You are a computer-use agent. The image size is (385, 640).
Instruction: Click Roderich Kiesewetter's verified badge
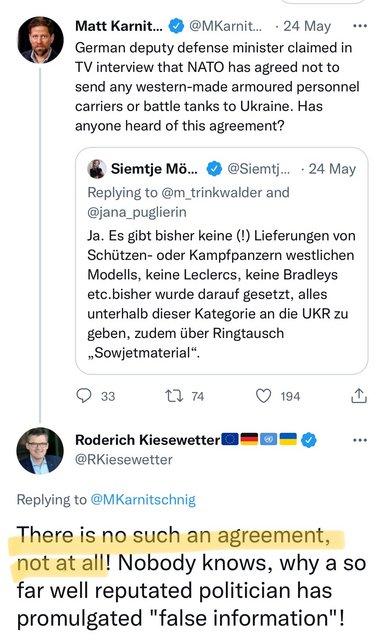coord(309,440)
